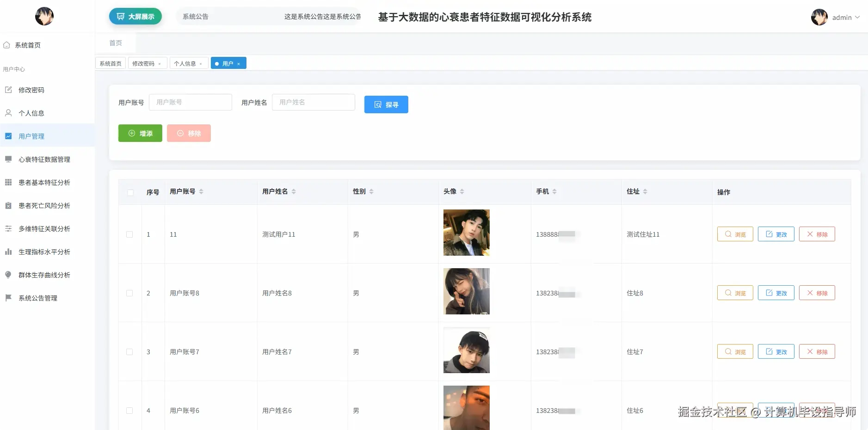Click the flag icon next to 系统公告管理
This screenshot has width=868, height=430.
click(x=8, y=298)
